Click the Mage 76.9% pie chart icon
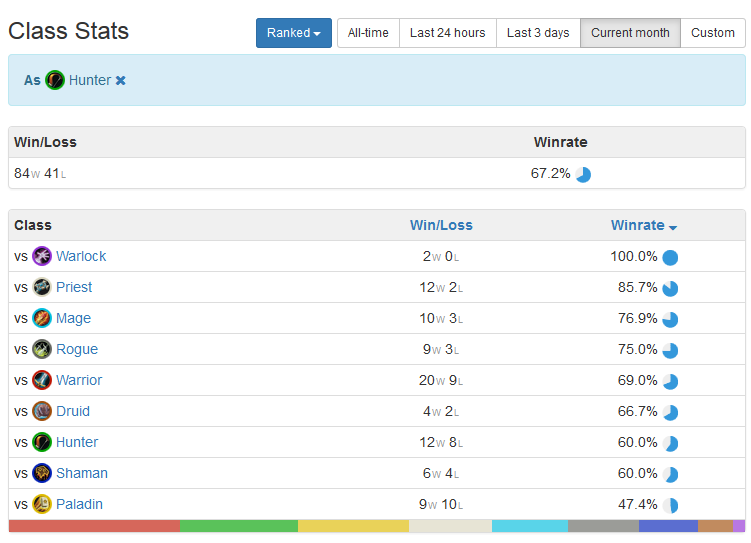The image size is (751, 543). point(670,320)
